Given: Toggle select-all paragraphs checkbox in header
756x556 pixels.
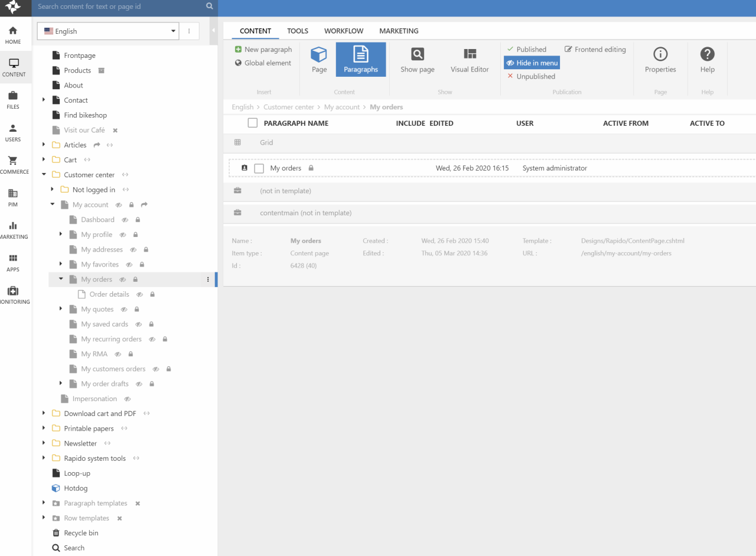Looking at the screenshot, I should coord(253,123).
